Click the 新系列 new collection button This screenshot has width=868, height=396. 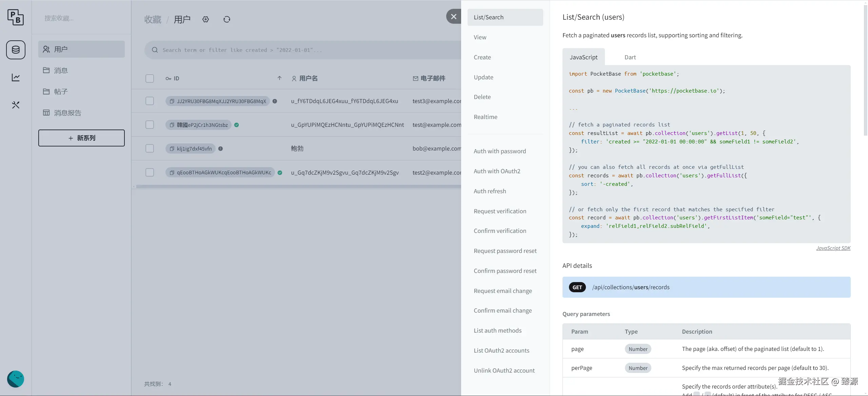tap(81, 138)
